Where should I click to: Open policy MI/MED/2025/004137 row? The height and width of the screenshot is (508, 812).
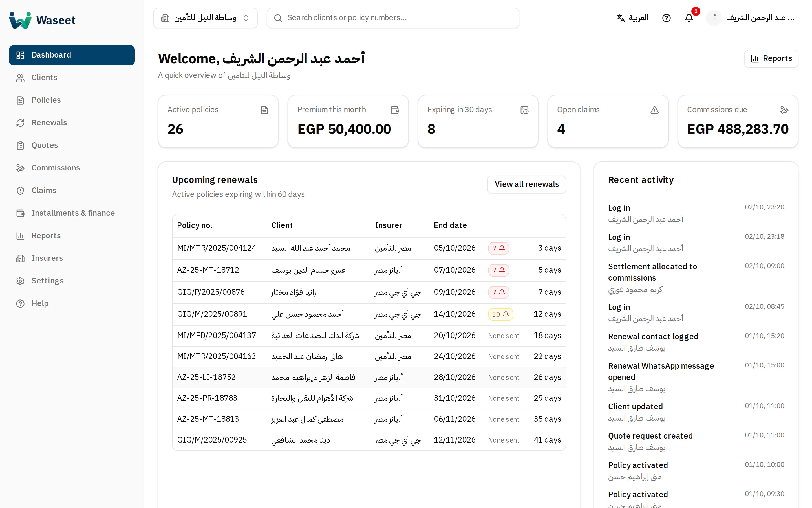click(369, 336)
